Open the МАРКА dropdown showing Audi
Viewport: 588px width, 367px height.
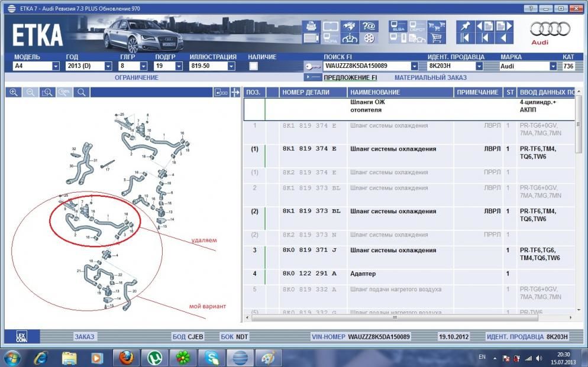tap(553, 66)
